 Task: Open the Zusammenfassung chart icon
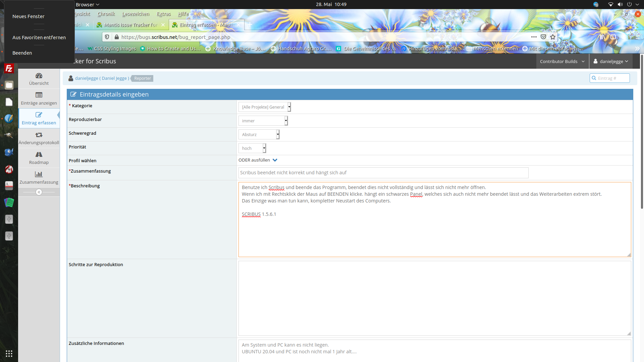[39, 174]
